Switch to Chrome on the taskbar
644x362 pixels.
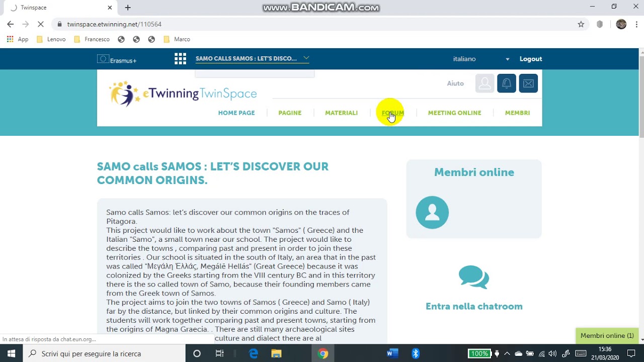[323, 353]
